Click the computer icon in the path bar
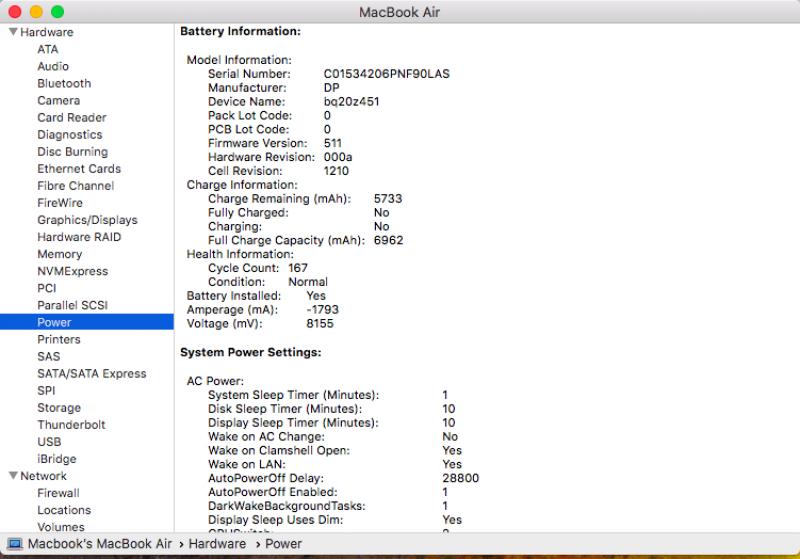Screen dimensions: 800x559 (x=15, y=544)
